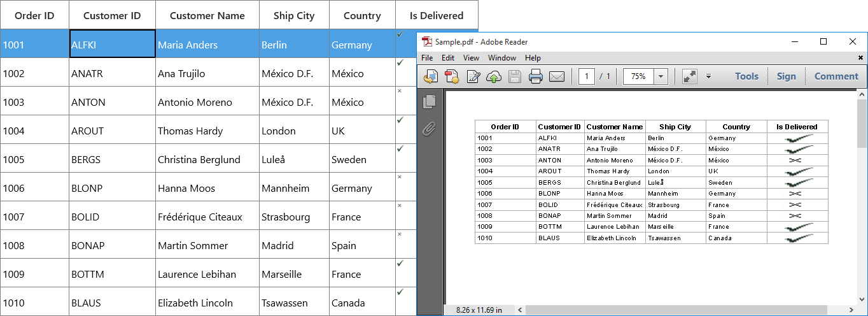Click the Create PDF online icon
This screenshot has height=316, width=868.
[452, 76]
